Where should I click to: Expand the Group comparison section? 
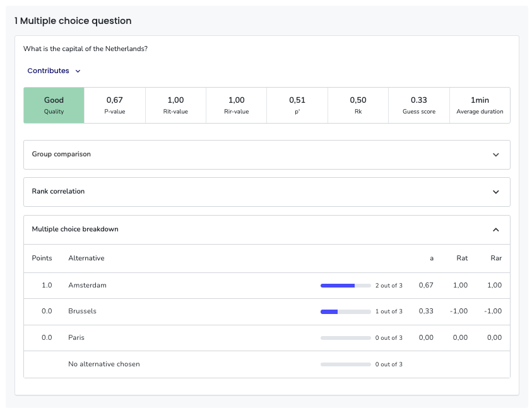(267, 154)
